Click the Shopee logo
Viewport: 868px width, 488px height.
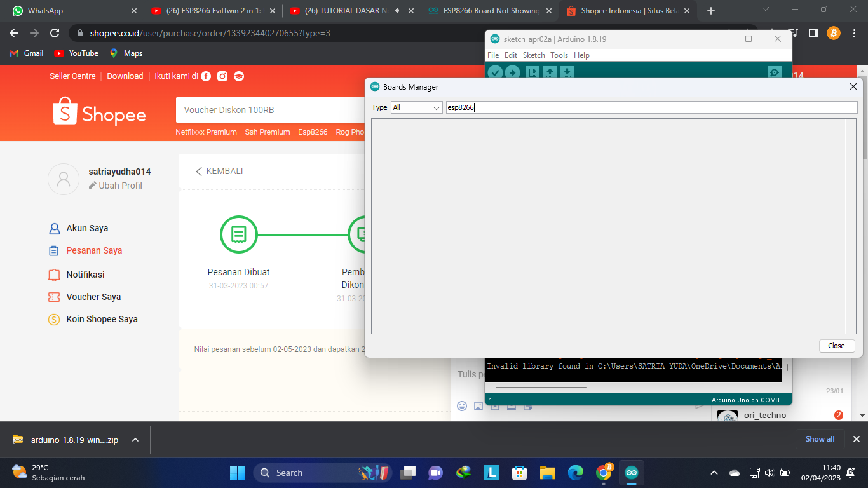tap(99, 111)
